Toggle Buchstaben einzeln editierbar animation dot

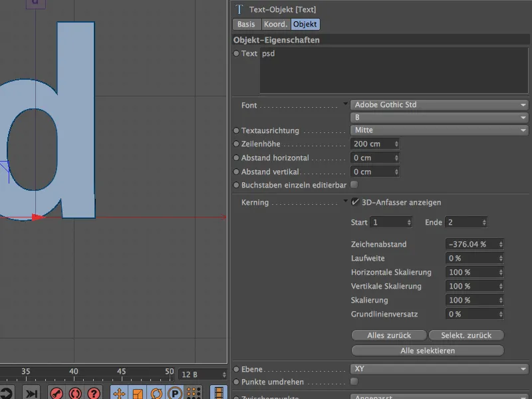pyautogui.click(x=236, y=186)
